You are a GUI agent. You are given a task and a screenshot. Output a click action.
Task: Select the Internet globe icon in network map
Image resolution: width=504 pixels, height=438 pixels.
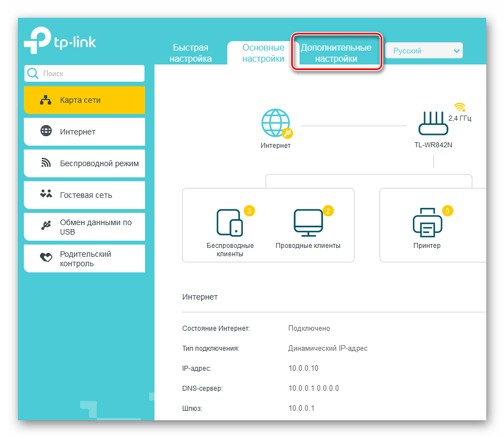pyautogui.click(x=275, y=123)
